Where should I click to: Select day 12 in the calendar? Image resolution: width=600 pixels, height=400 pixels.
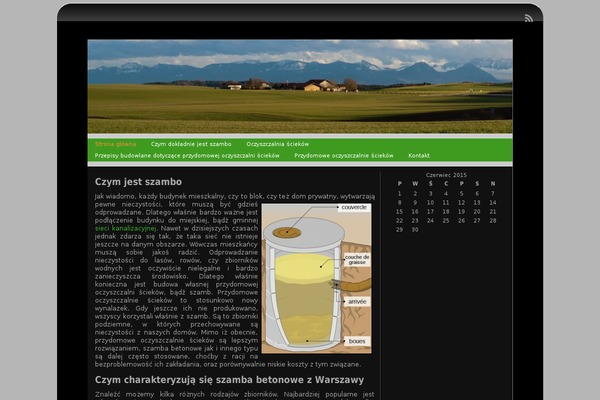pyautogui.click(x=461, y=203)
